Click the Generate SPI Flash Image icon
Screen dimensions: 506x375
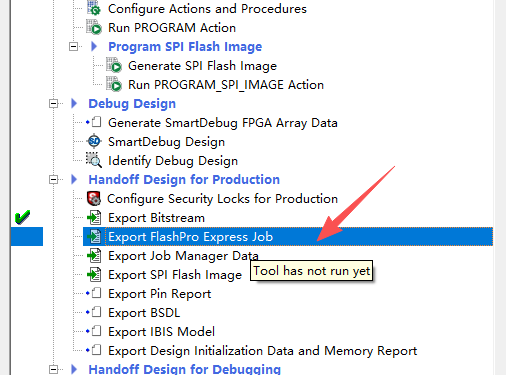pyautogui.click(x=114, y=65)
